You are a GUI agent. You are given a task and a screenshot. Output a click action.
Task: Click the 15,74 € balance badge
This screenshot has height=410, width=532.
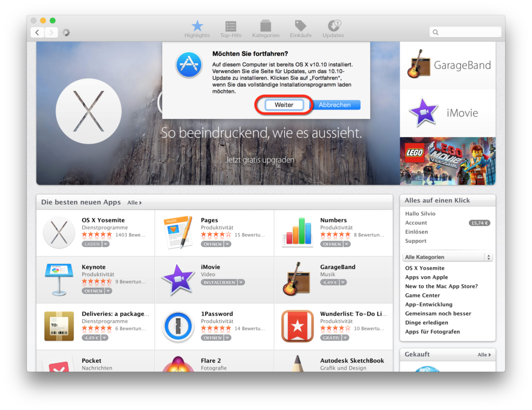tap(480, 223)
